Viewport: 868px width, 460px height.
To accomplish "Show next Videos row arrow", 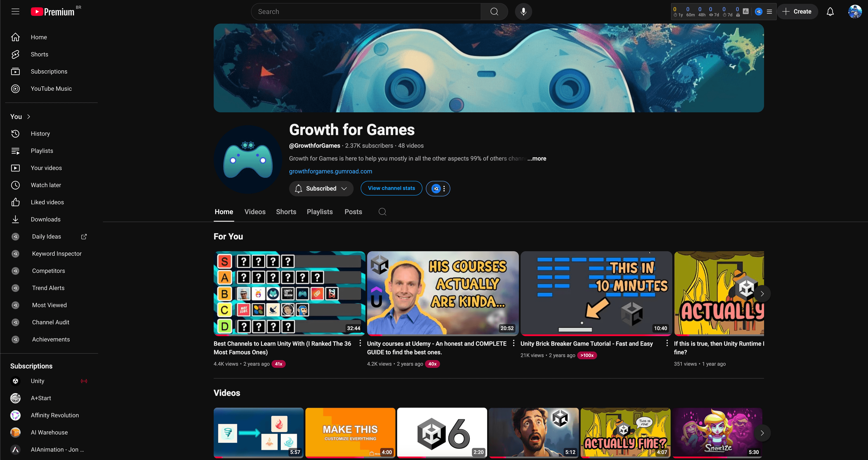I will click(762, 433).
